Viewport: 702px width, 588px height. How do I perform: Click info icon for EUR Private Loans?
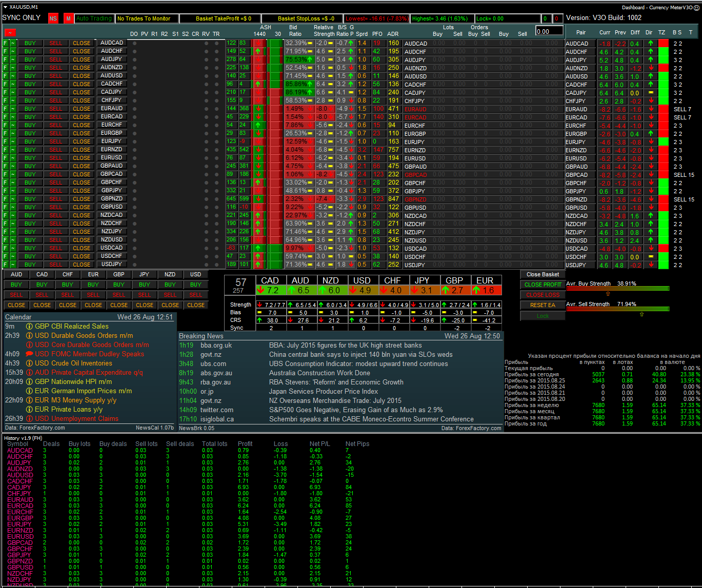[29, 410]
